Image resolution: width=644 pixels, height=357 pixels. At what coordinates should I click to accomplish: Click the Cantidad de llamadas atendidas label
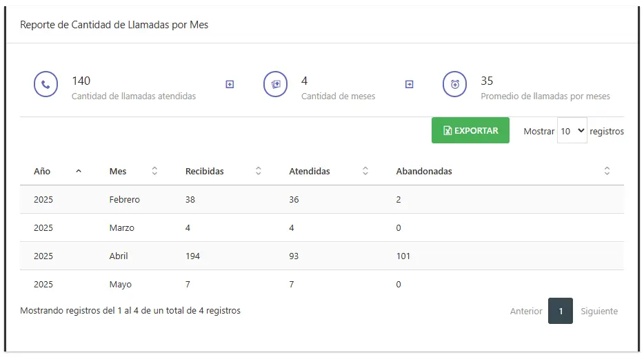pos(134,96)
